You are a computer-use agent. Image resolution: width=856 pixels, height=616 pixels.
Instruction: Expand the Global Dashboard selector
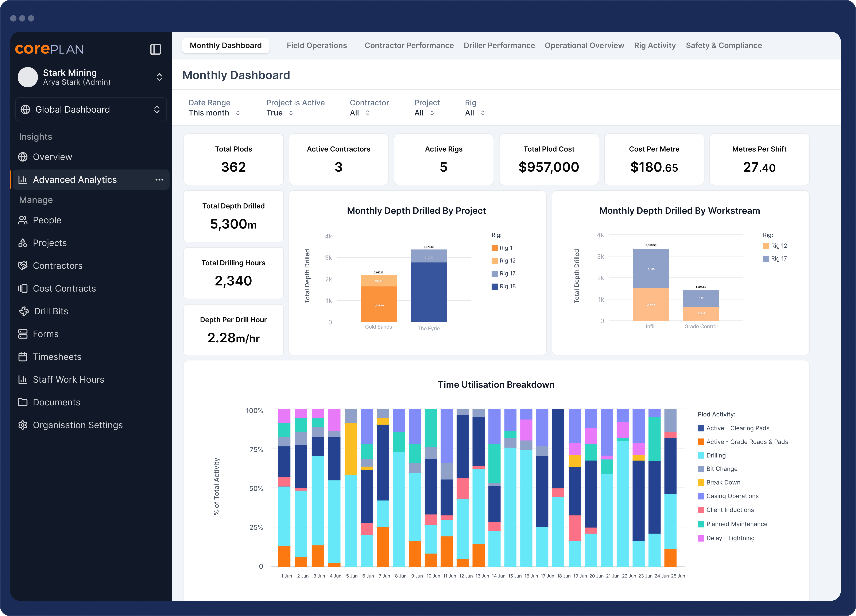pyautogui.click(x=91, y=109)
